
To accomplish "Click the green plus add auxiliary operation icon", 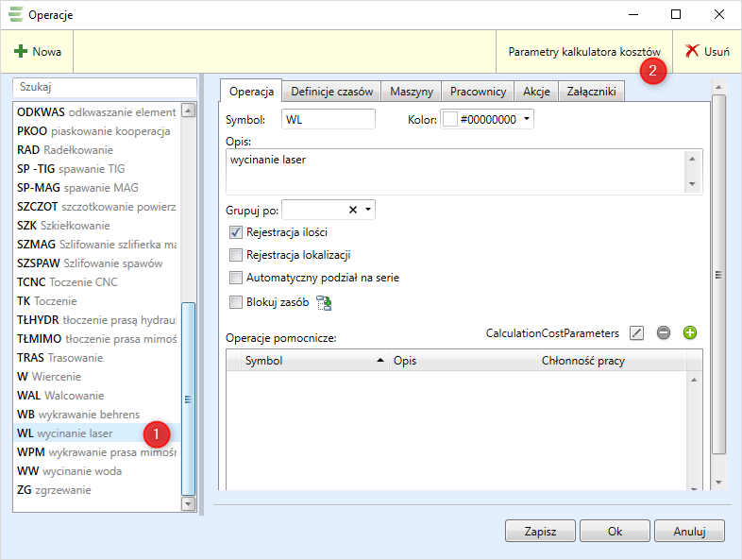I will 690,333.
